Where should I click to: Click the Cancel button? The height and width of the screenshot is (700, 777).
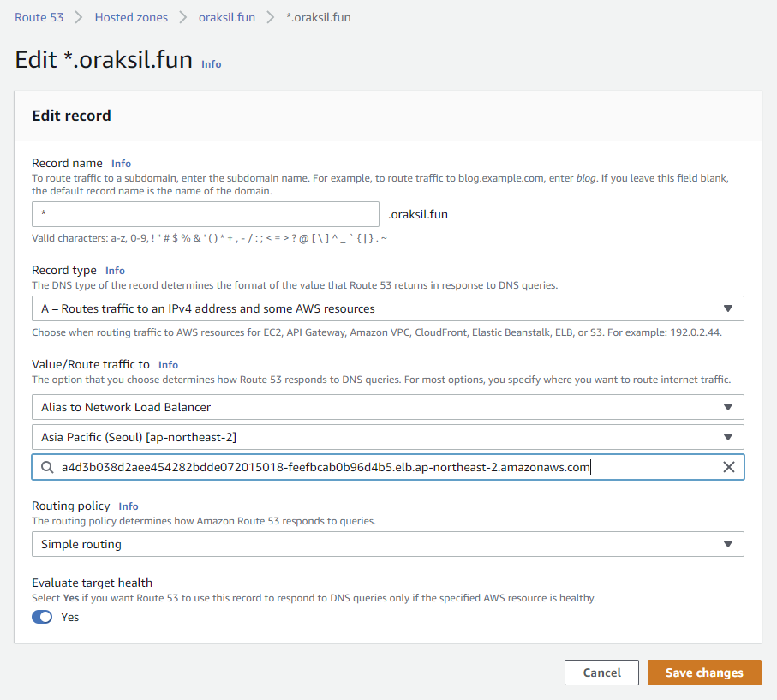tap(601, 673)
